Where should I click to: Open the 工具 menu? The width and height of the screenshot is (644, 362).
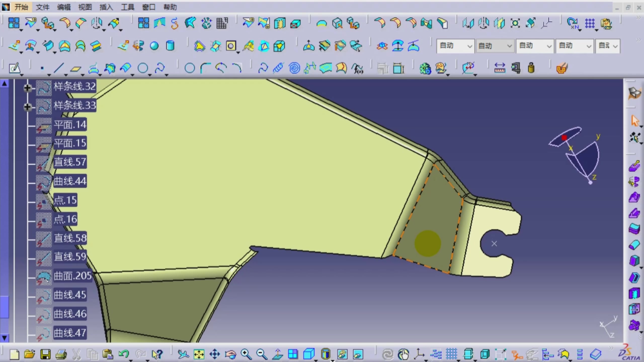[x=127, y=7]
